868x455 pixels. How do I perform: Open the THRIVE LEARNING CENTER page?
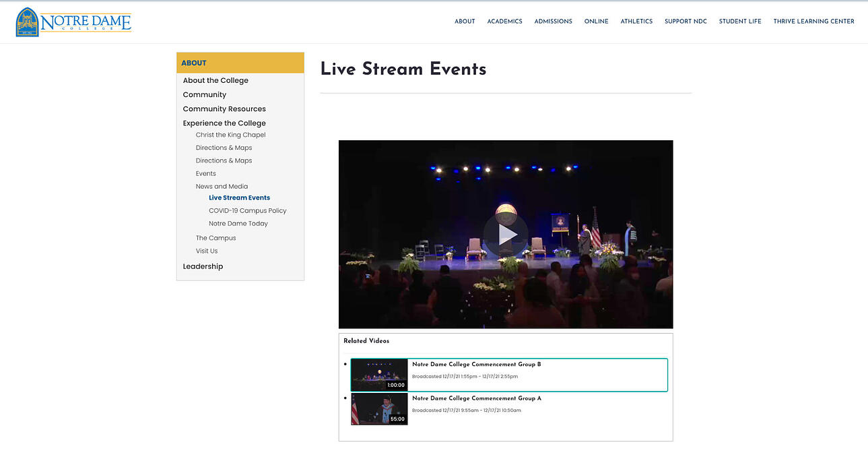pos(813,21)
